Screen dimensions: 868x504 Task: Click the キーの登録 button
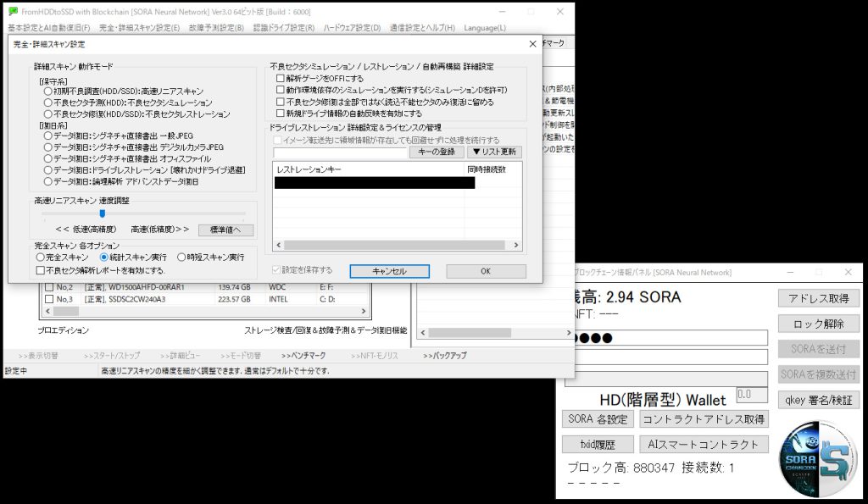click(437, 152)
